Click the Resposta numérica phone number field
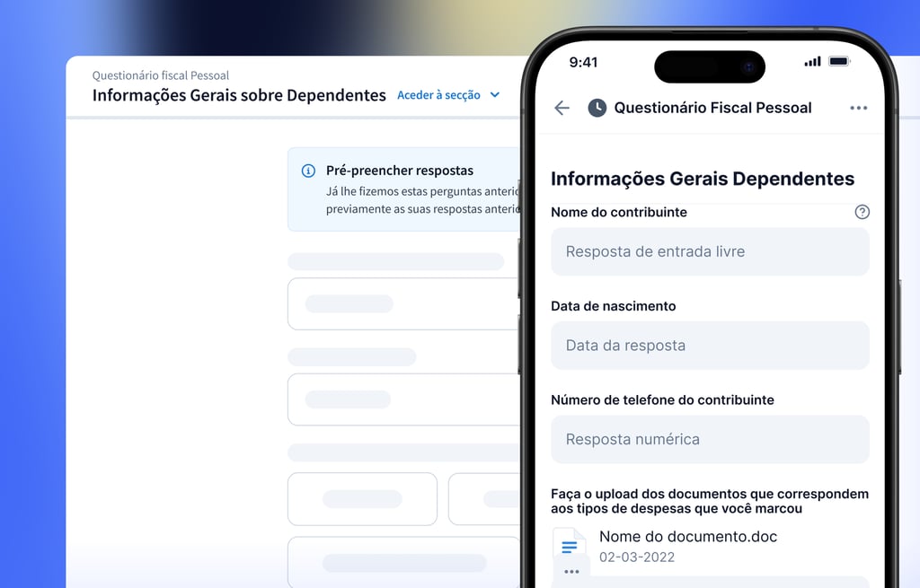Screen dimensions: 920x588 710,439
